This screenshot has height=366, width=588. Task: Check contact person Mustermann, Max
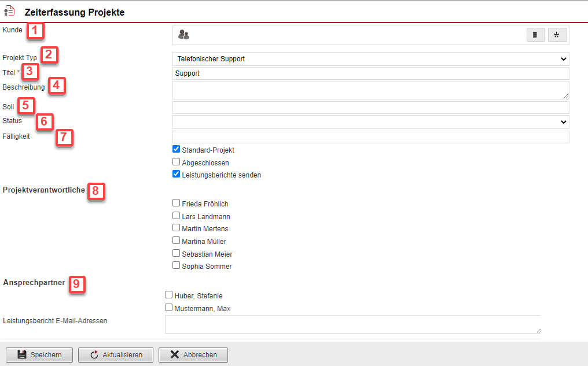click(x=169, y=308)
